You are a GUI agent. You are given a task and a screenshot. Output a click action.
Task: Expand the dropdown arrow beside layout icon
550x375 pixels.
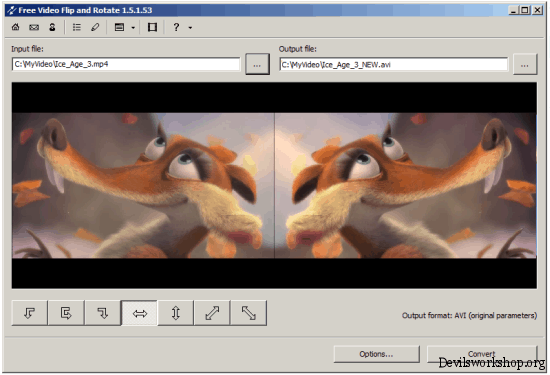[133, 27]
